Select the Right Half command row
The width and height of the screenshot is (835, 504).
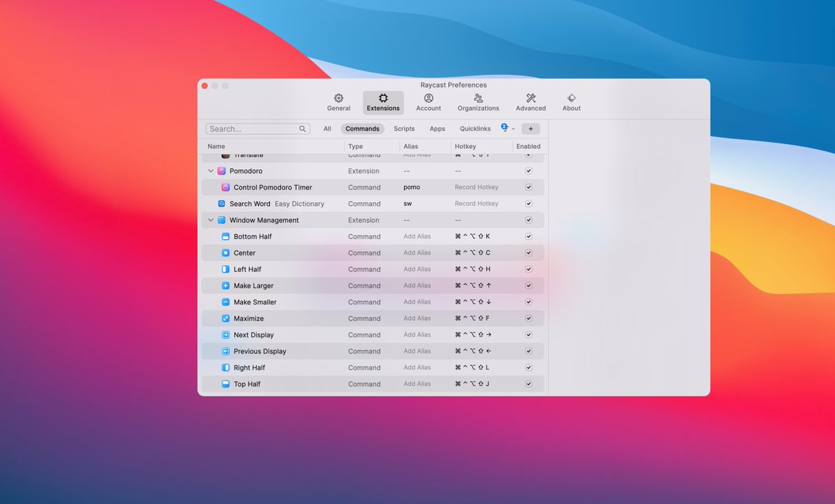tap(373, 368)
